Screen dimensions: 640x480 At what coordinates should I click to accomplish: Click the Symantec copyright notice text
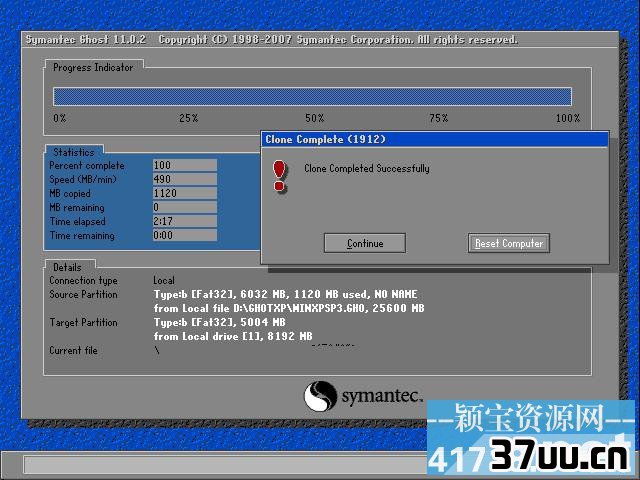pos(338,40)
